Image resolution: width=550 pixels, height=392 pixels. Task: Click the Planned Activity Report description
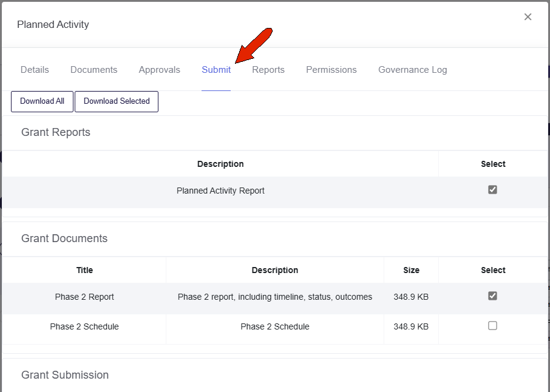click(x=220, y=191)
